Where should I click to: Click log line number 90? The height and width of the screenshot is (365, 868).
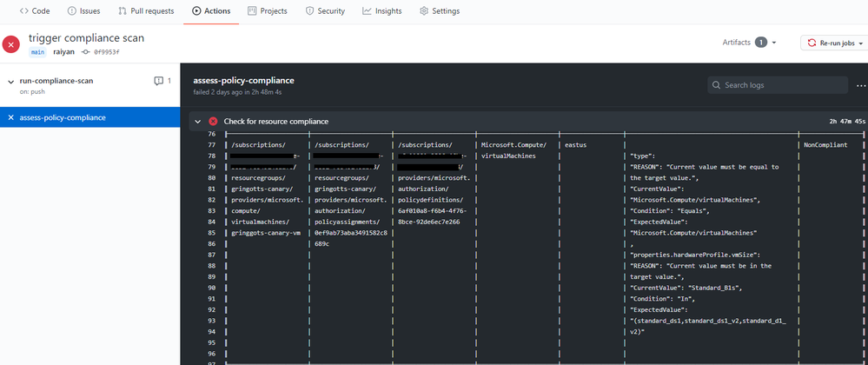210,288
